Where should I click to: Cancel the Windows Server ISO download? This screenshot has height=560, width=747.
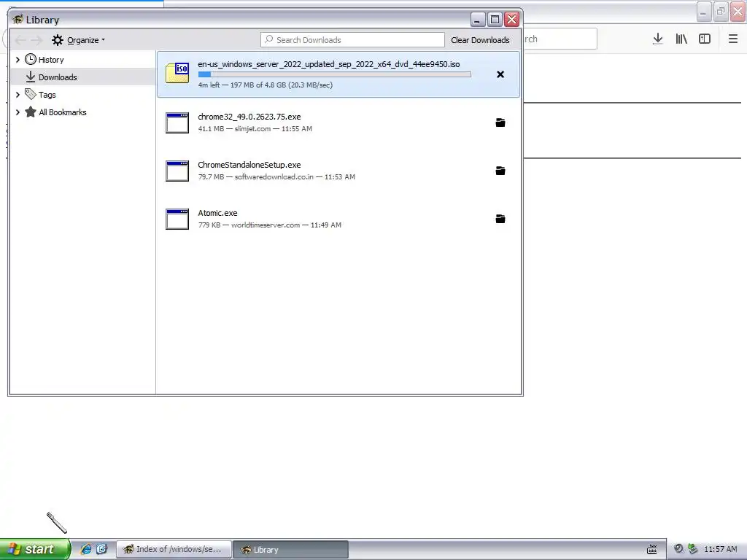tap(500, 74)
